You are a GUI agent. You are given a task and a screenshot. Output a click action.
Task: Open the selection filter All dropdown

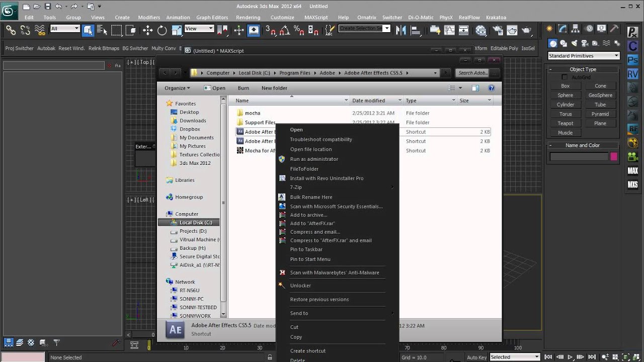click(x=65, y=29)
